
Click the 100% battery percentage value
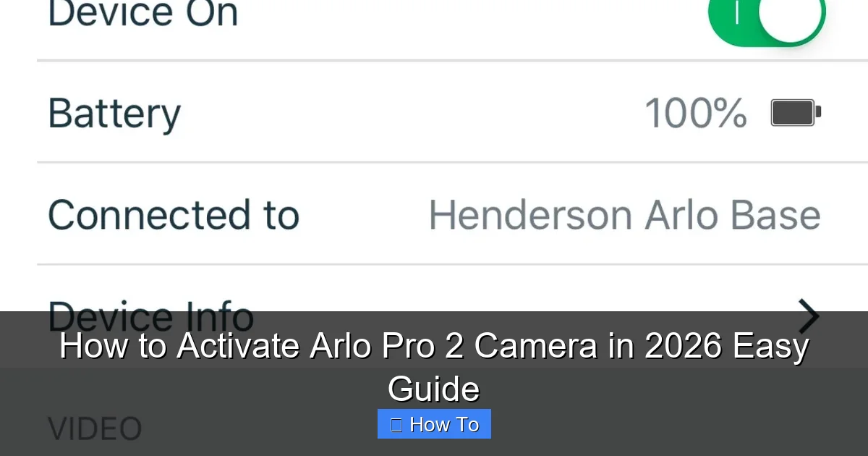(x=695, y=112)
